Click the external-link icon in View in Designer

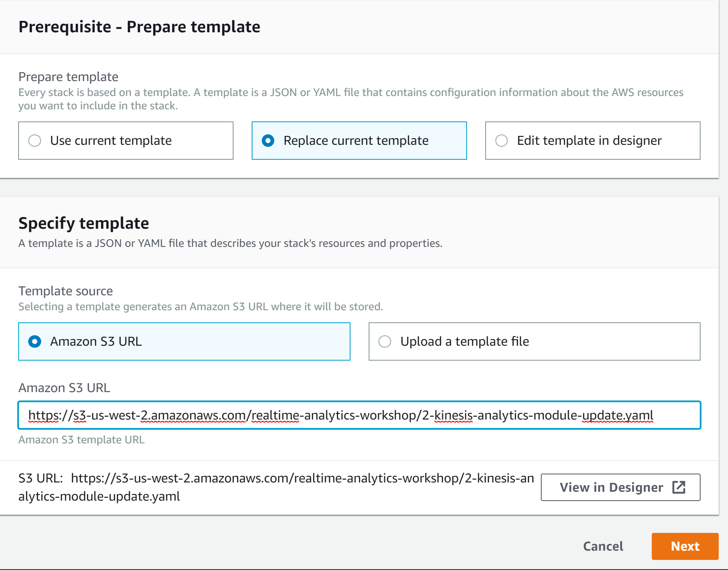(679, 487)
